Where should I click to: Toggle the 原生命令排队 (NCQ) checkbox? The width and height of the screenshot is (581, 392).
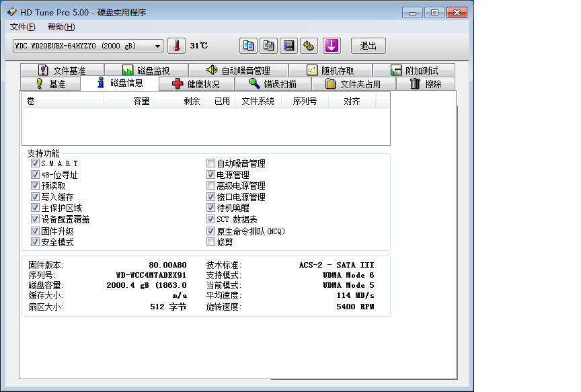point(211,231)
